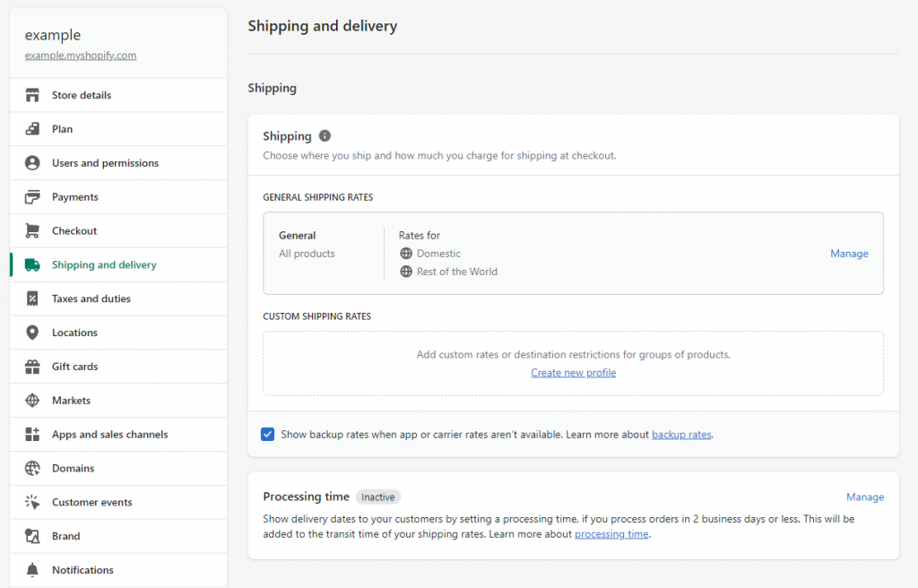Click the Taxes and duties receipt icon
The height and width of the screenshot is (588, 918).
tap(32, 299)
